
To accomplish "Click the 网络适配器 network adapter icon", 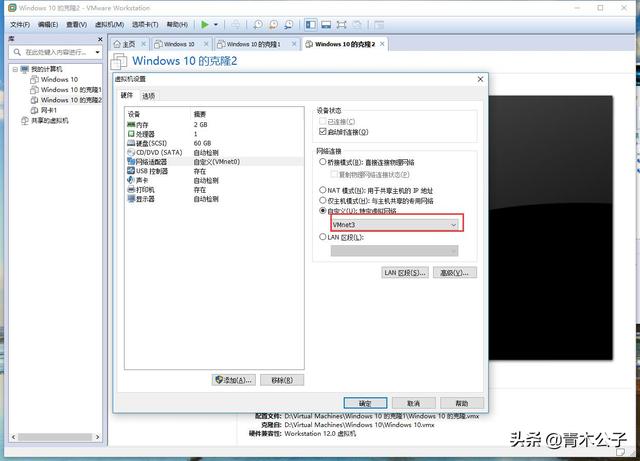I will click(x=131, y=162).
